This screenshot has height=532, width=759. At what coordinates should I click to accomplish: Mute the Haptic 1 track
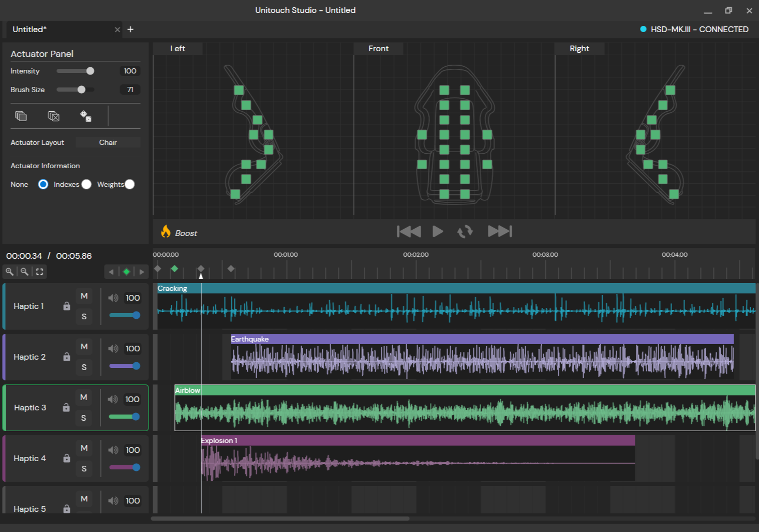tap(84, 296)
